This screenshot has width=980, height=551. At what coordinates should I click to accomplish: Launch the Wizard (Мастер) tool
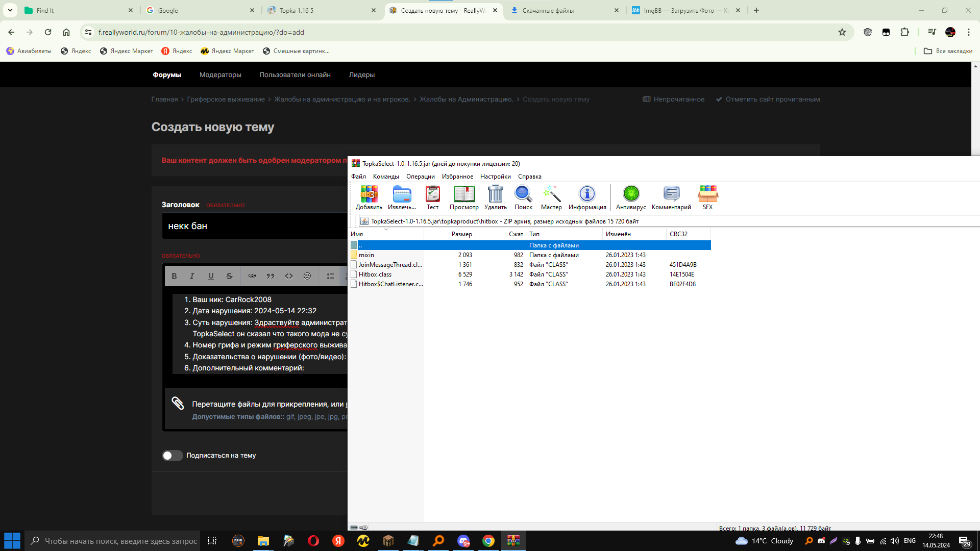click(551, 197)
